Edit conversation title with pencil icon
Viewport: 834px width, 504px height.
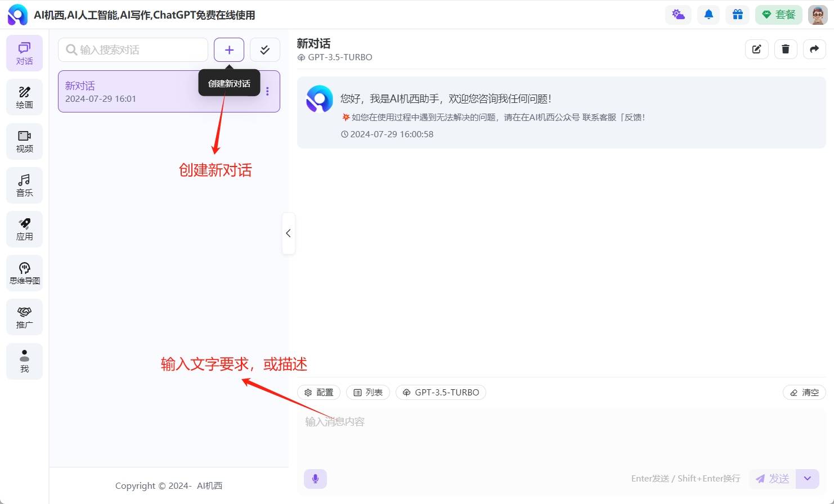[x=757, y=49]
